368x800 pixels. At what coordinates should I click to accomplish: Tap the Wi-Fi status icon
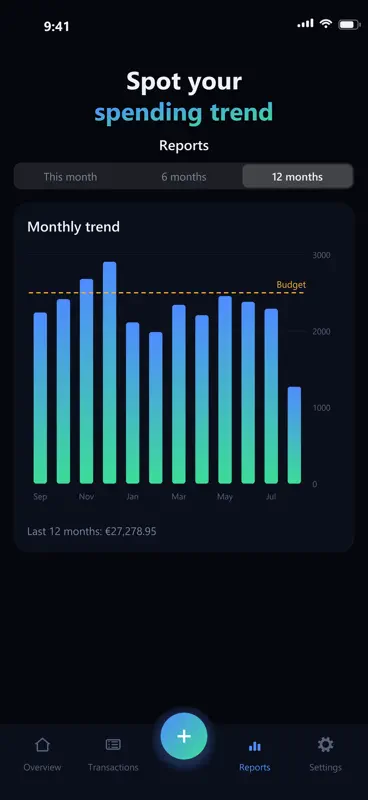point(326,23)
